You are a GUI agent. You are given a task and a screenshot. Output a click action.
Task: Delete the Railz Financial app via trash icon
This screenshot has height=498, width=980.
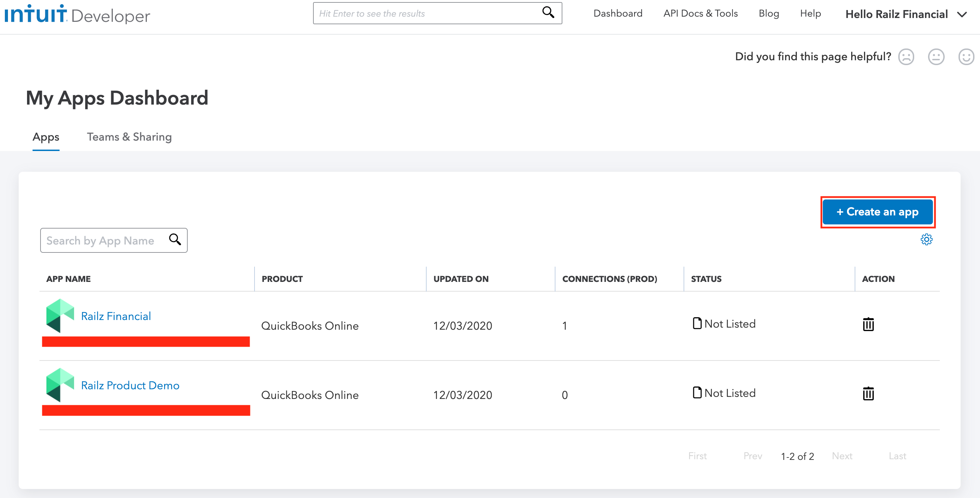868,324
